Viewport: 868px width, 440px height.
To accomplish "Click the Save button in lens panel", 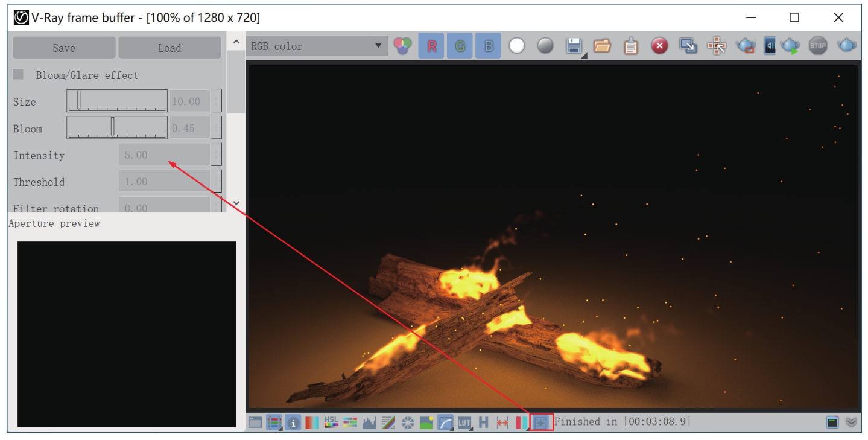I will pos(64,48).
